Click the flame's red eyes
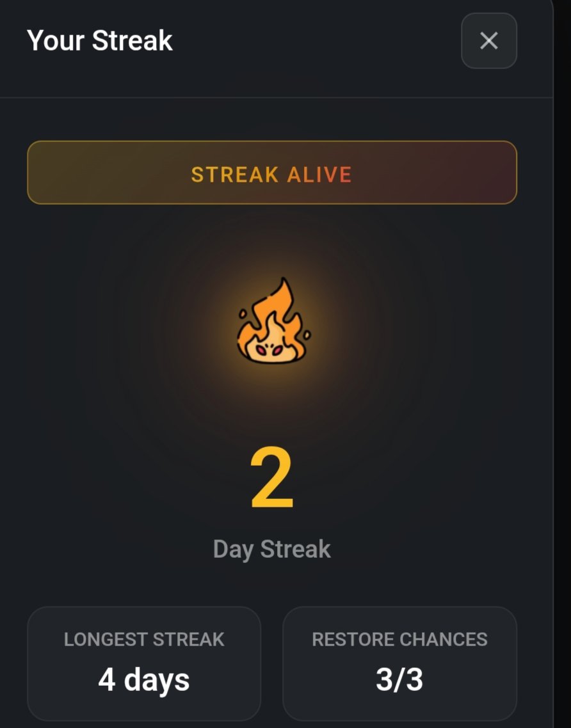Viewport: 571px width, 728px height. 269,351
